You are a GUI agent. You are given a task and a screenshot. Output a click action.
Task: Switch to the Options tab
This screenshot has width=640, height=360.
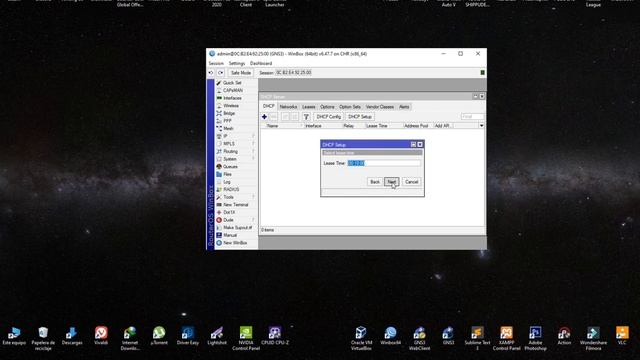(327, 107)
